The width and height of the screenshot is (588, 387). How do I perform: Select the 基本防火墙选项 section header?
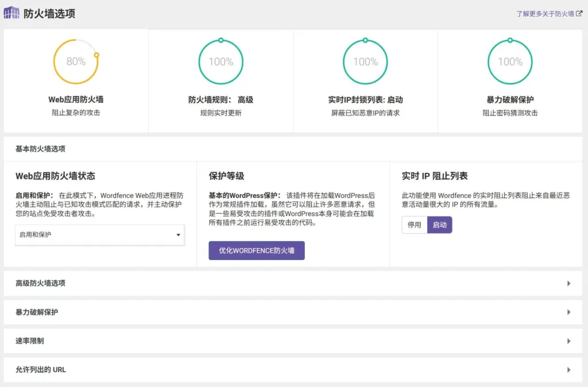coord(40,148)
